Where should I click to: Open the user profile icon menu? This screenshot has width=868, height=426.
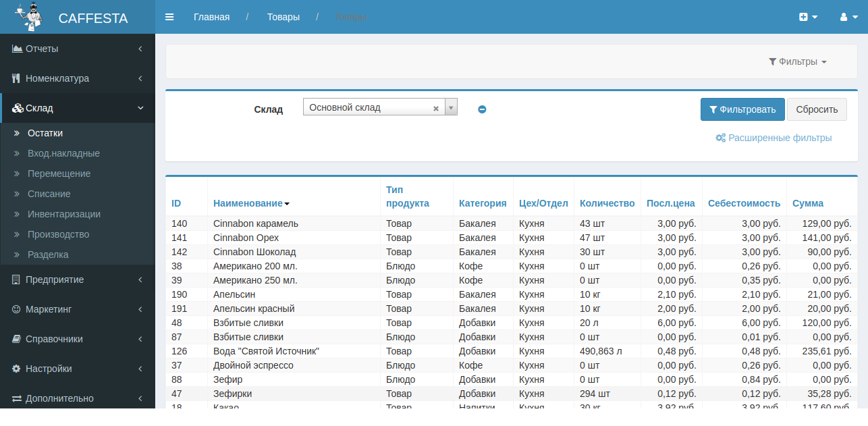pyautogui.click(x=848, y=17)
